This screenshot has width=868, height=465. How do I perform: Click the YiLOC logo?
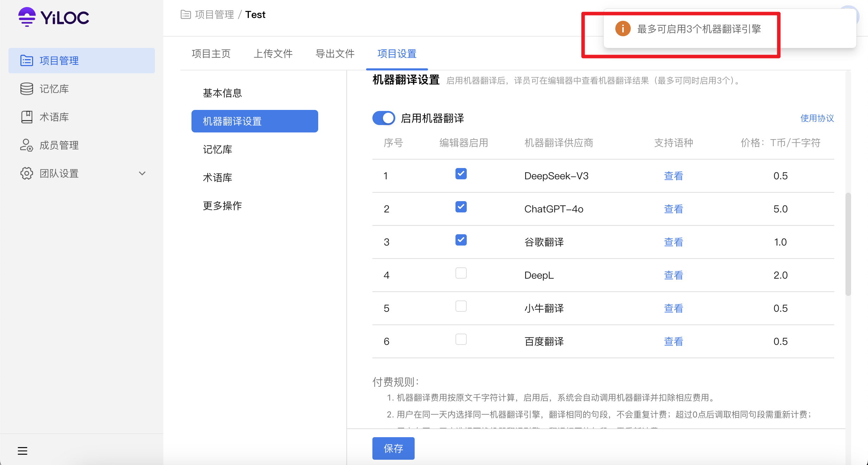tap(54, 17)
